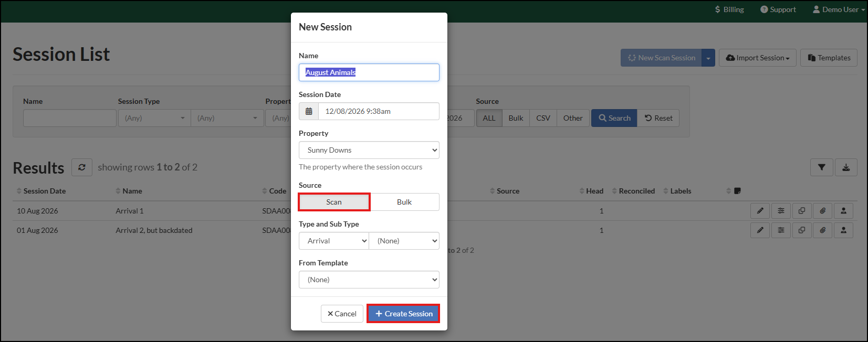Select Bulk as the session source

coord(404,202)
